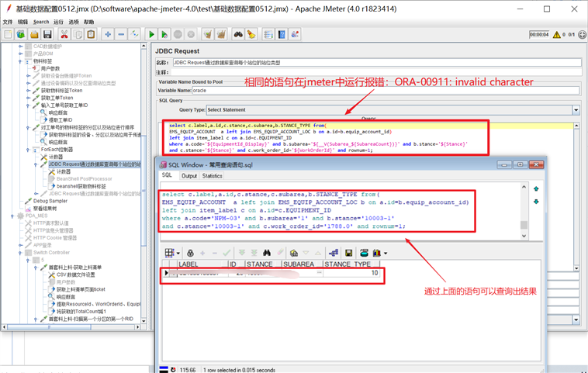Image resolution: width=588 pixels, height=373 pixels.
Task: Switch to the Output tab
Action: pos(189,176)
